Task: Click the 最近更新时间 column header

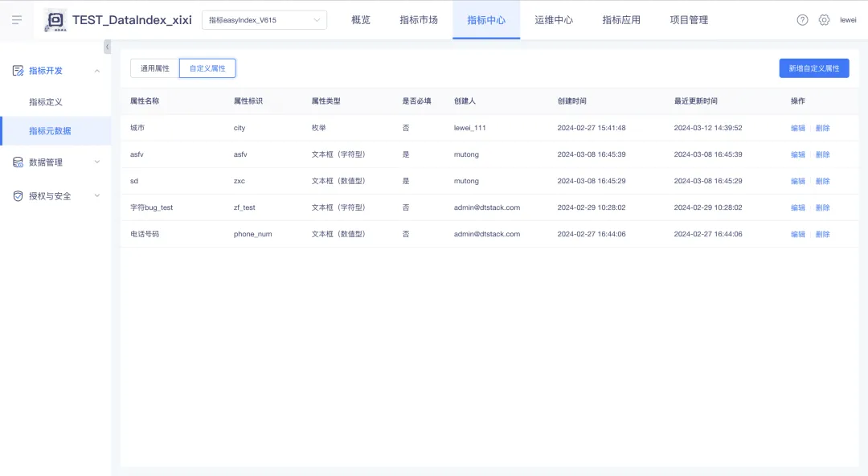Action: 695,101
